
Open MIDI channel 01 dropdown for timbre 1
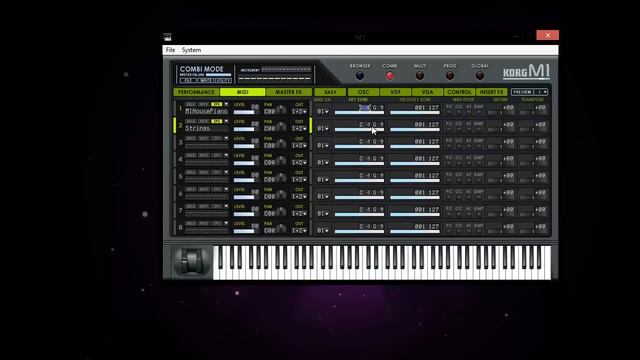click(322, 111)
